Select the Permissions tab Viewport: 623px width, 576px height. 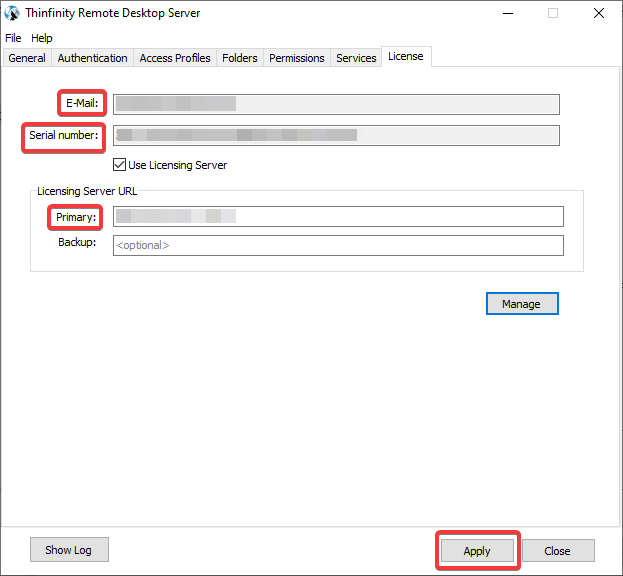297,58
